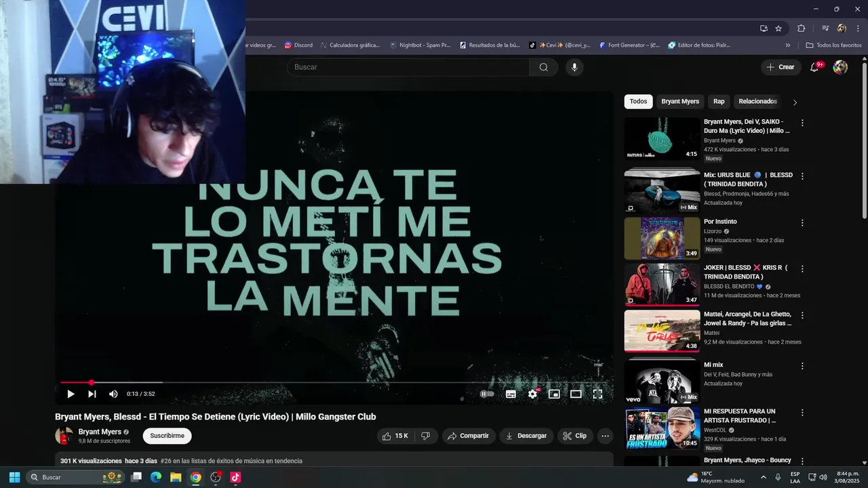
Task: Bookmark this page with star icon
Action: 778,28
